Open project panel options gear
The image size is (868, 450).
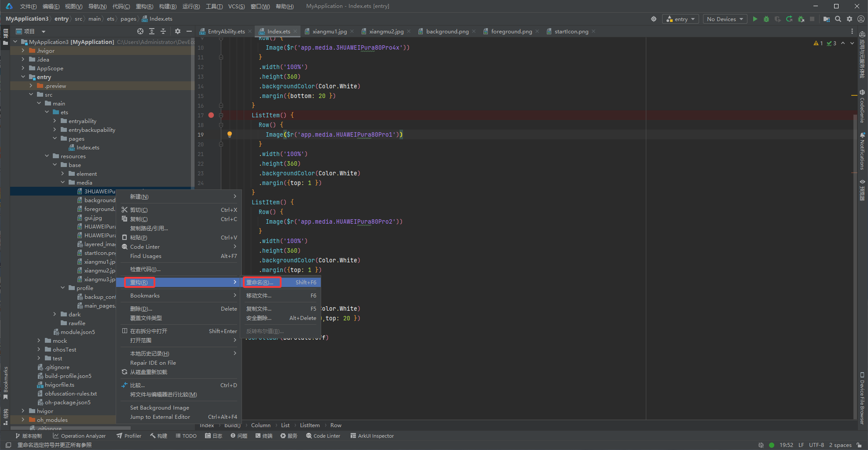[x=178, y=31]
